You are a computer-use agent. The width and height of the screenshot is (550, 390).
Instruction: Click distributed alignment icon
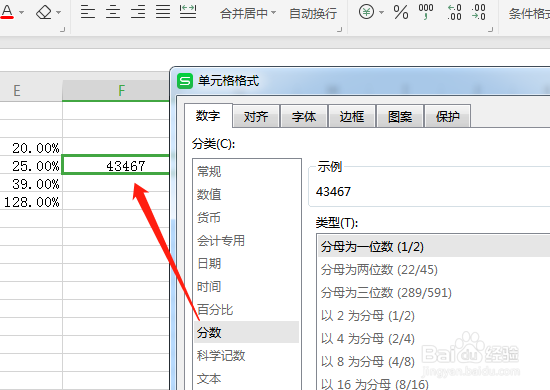(x=188, y=12)
